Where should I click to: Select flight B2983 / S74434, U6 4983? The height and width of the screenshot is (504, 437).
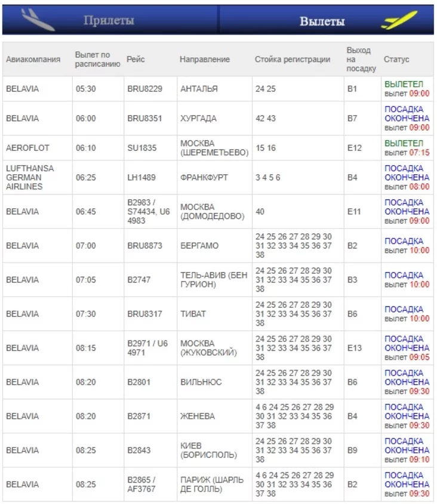click(148, 212)
